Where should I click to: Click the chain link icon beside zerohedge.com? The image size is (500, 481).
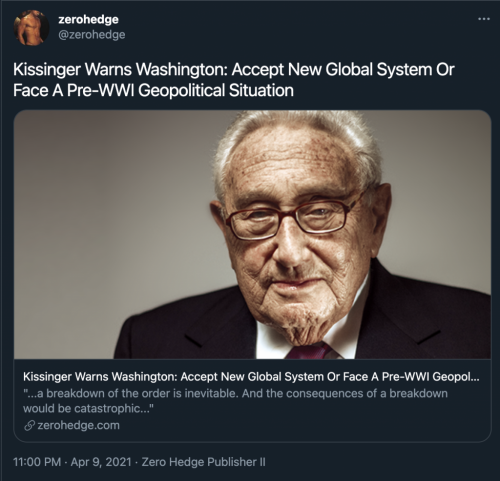(29, 426)
